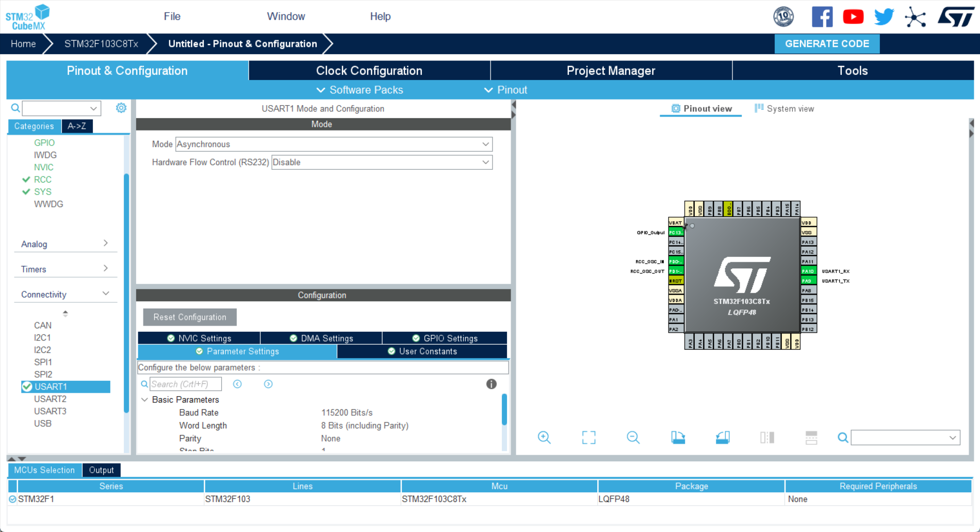
Task: Click the best-fit pinout icon
Action: (x=589, y=438)
